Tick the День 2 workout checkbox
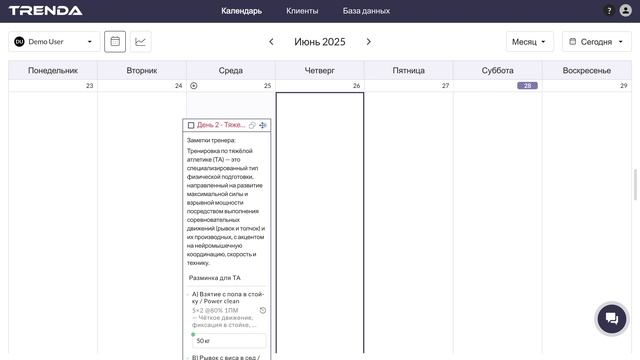Viewport: 640px width, 360px height. click(x=191, y=125)
